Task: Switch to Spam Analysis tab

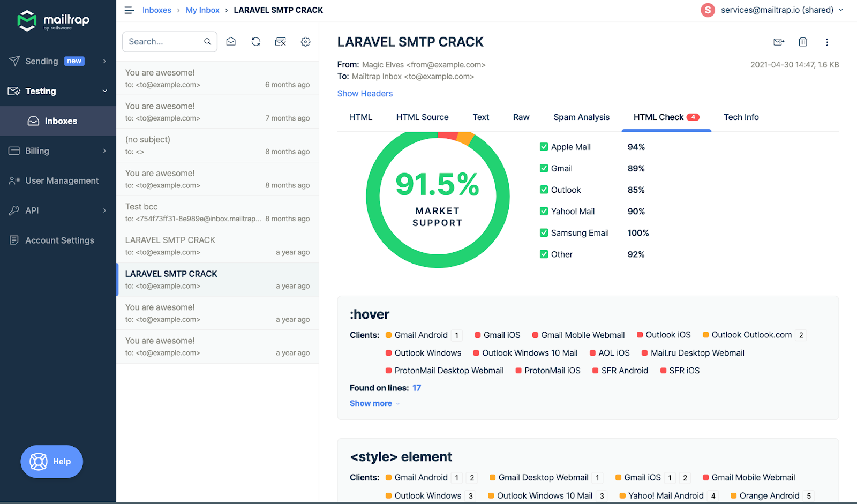Action: tap(581, 117)
